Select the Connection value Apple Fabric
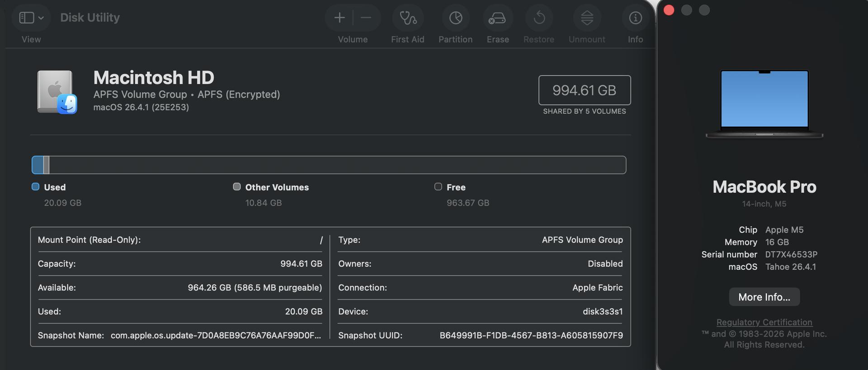 click(597, 288)
